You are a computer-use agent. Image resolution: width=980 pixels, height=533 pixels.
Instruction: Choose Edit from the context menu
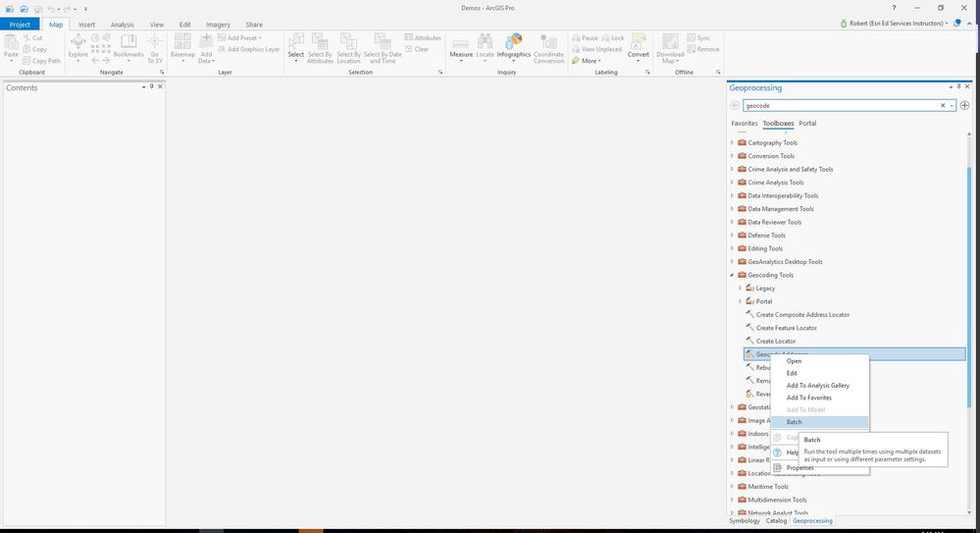point(819,373)
